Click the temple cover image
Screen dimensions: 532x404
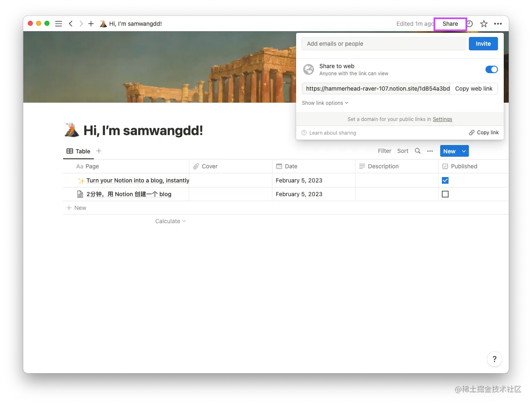coord(159,67)
